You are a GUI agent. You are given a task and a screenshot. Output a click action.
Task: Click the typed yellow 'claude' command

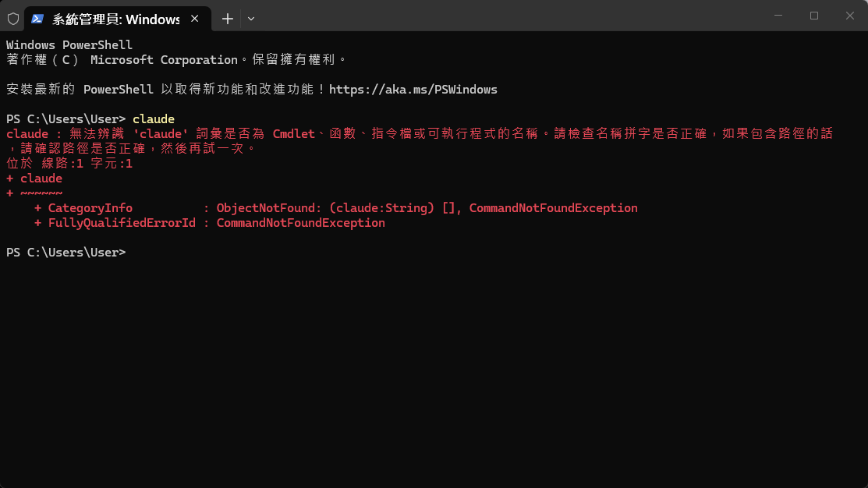pos(154,119)
